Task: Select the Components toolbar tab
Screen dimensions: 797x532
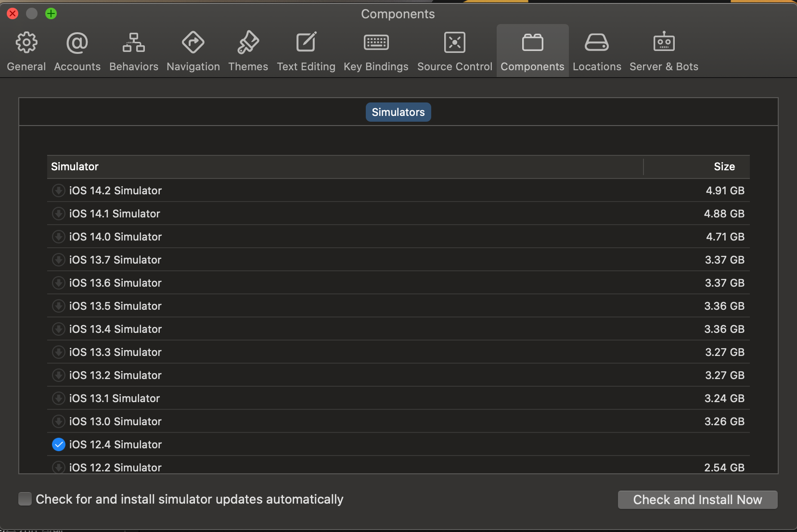Action: click(532, 51)
